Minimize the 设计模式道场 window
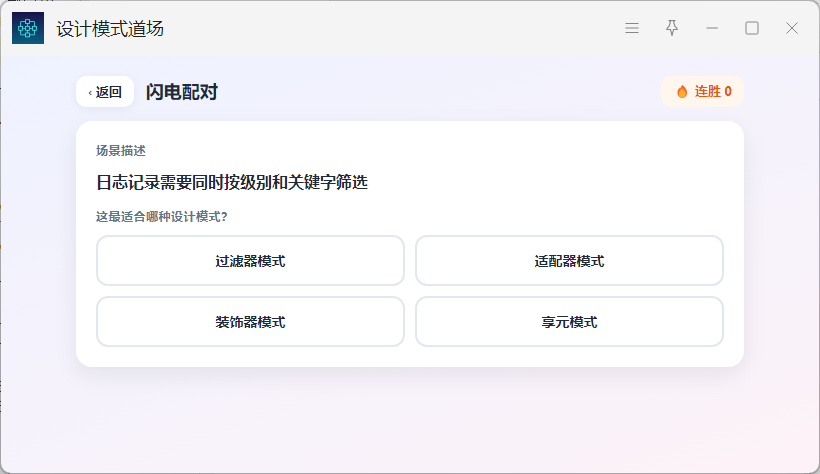 712,28
